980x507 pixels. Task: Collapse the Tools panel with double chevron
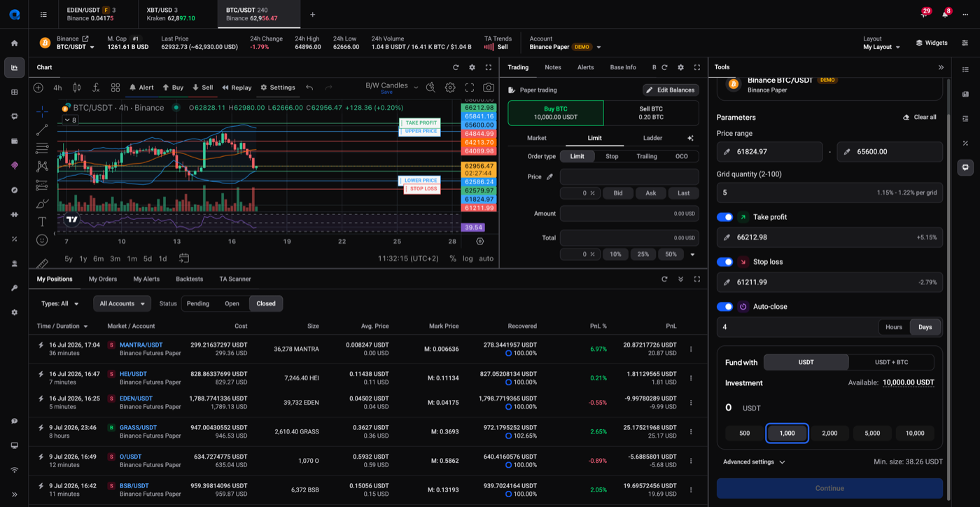tap(941, 67)
